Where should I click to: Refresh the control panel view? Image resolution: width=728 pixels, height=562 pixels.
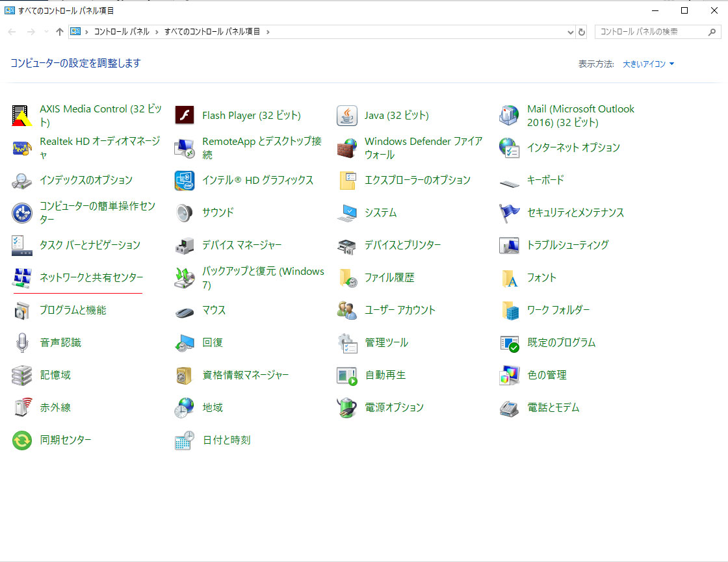581,32
